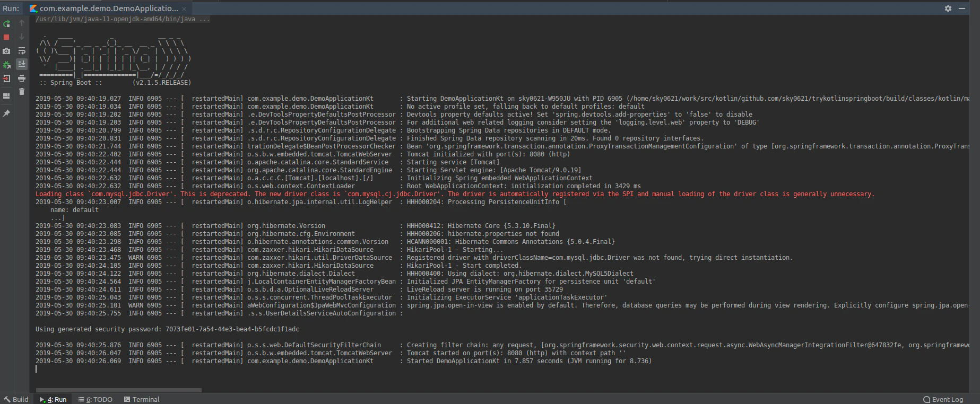Open the Build tool window
980x404 pixels.
[16, 399]
